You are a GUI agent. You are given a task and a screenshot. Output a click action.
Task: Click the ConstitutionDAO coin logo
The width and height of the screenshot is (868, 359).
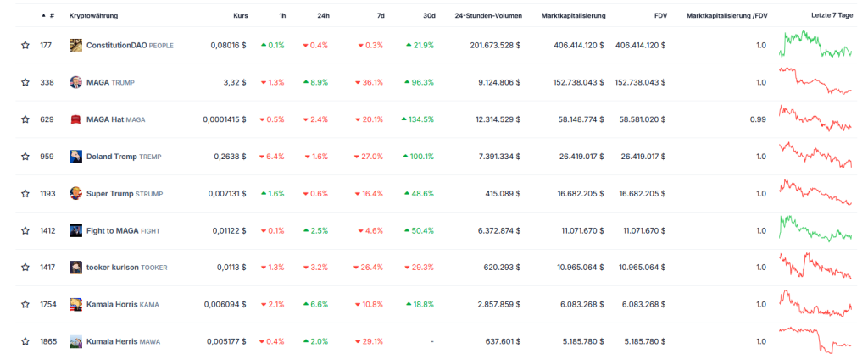75,46
